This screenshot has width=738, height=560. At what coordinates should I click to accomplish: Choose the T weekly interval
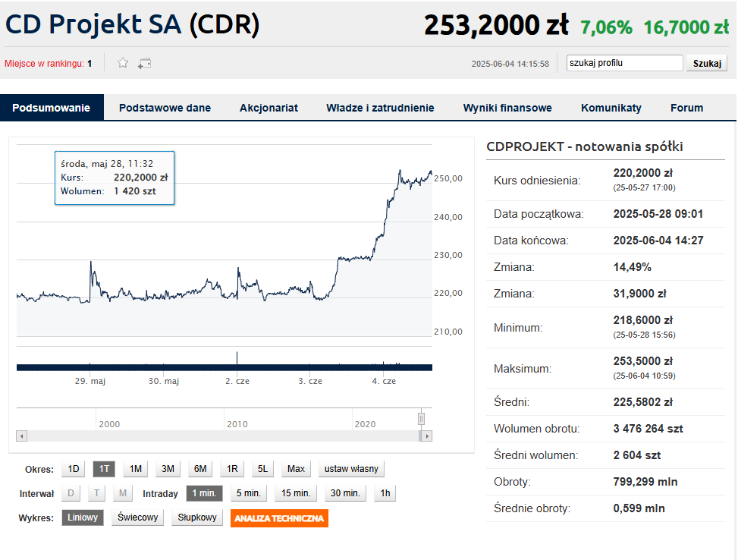(x=96, y=493)
